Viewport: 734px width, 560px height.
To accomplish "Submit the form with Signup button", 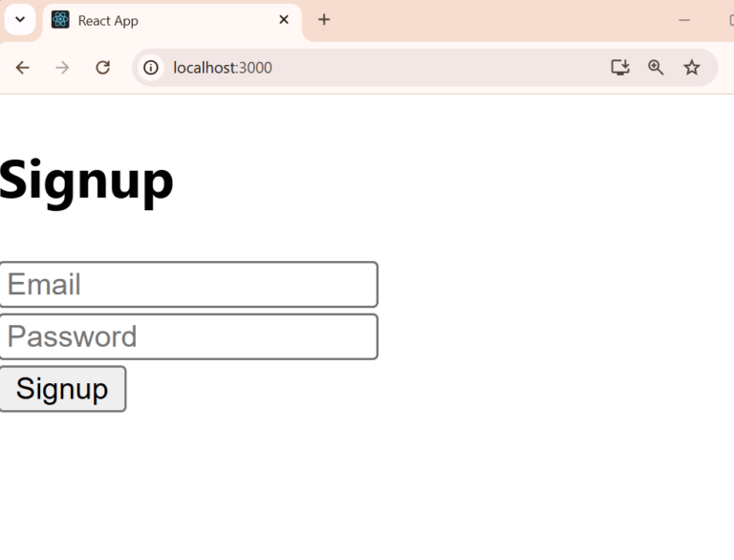I will (x=62, y=389).
